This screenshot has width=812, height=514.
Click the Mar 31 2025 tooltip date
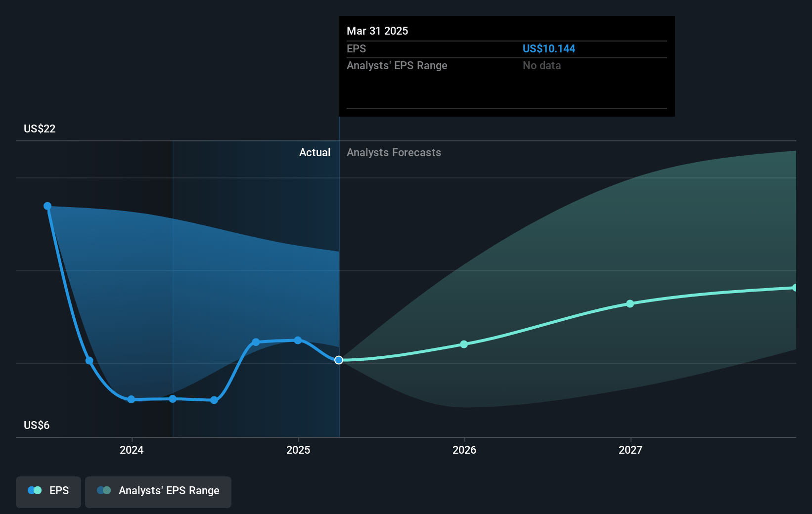377,31
